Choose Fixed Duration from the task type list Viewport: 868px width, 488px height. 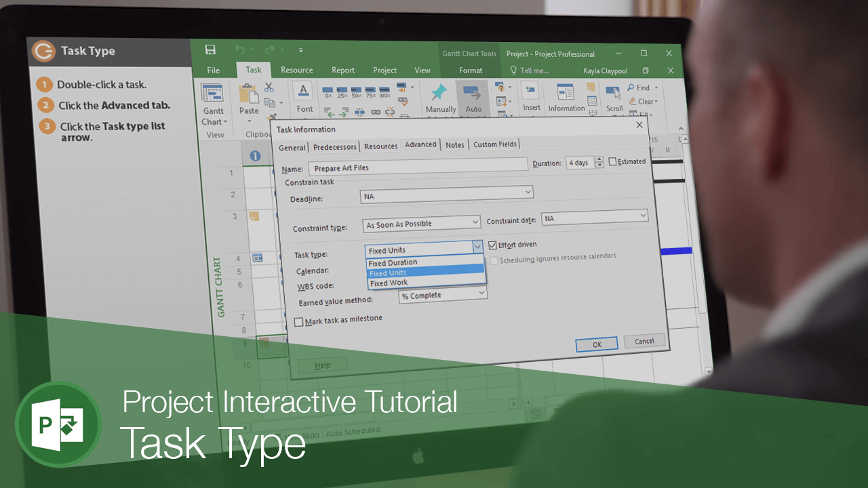pyautogui.click(x=393, y=262)
